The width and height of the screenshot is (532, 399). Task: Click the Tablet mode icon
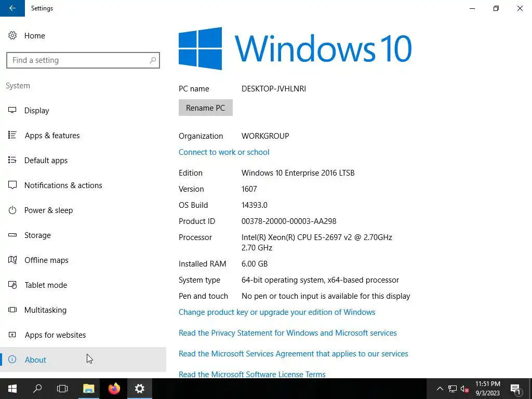pyautogui.click(x=12, y=285)
